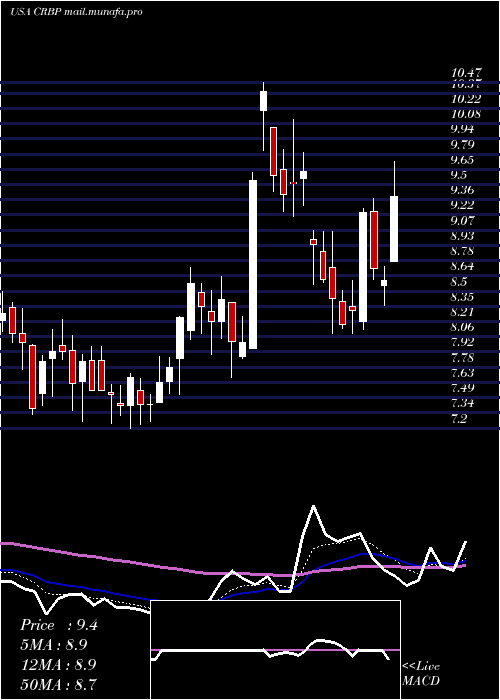Click the 8.78 price axis label
The height and width of the screenshot is (700, 500).
(462, 251)
